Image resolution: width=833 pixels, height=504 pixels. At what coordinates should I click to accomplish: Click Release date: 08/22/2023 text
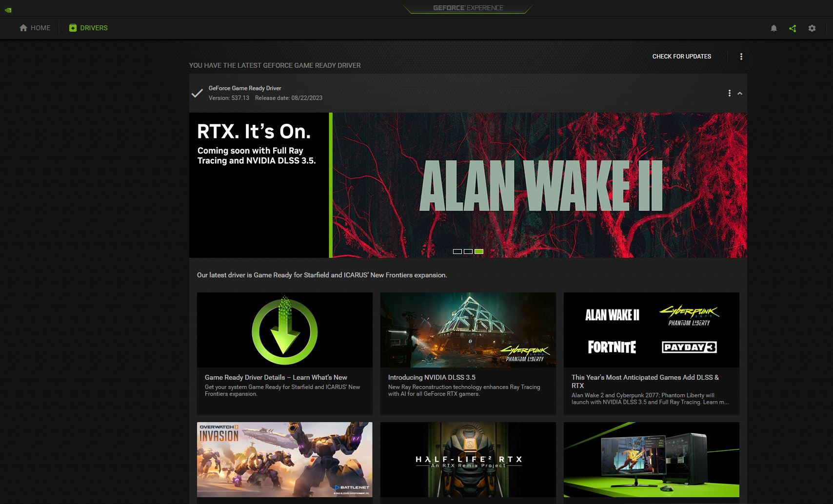289,98
